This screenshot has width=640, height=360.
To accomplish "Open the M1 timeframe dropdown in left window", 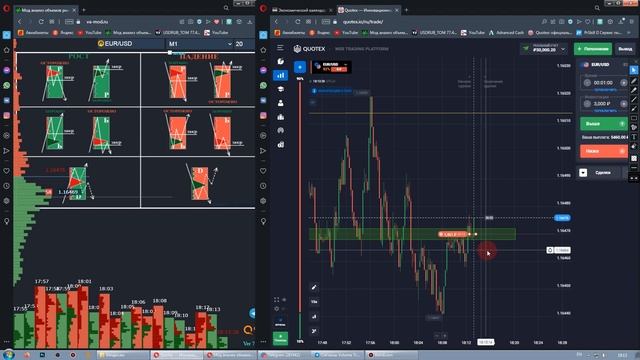I will pos(200,44).
